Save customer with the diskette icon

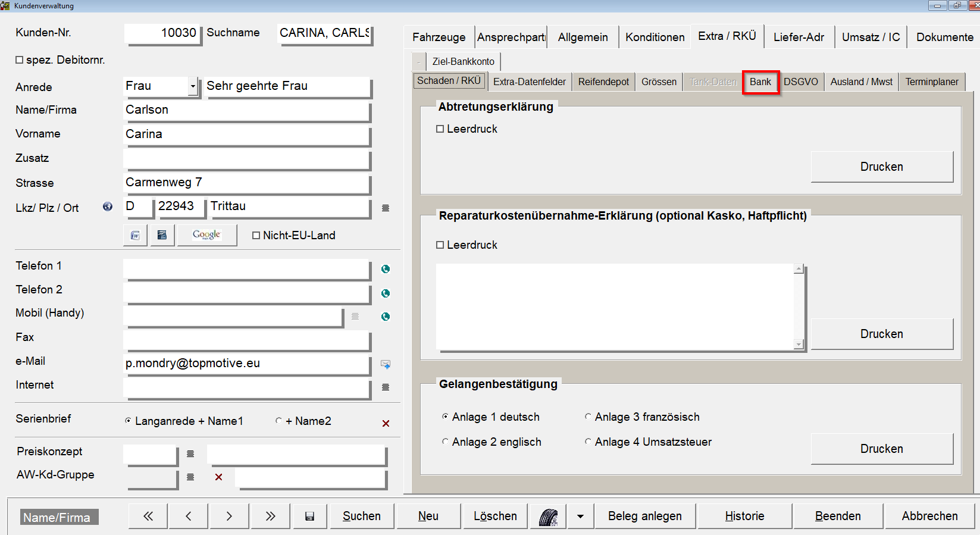click(309, 516)
